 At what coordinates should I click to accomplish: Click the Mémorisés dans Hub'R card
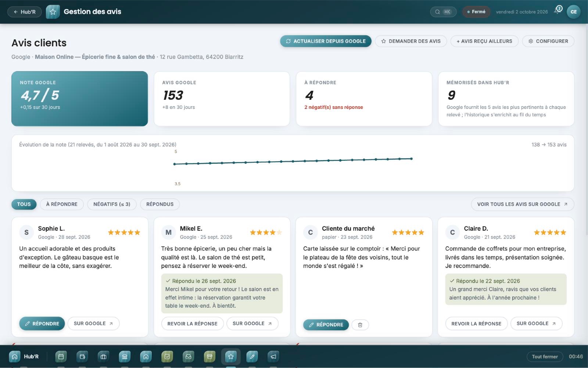(506, 99)
